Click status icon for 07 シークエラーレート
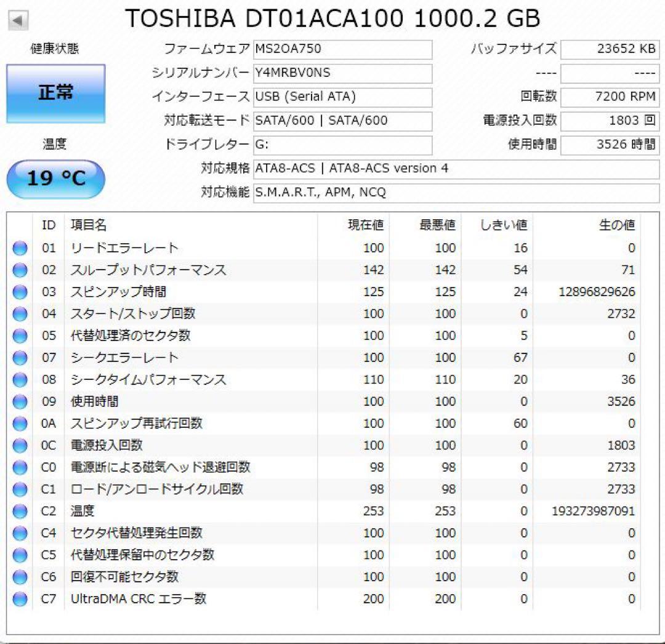Viewport: 665px width, 644px height. click(x=20, y=358)
